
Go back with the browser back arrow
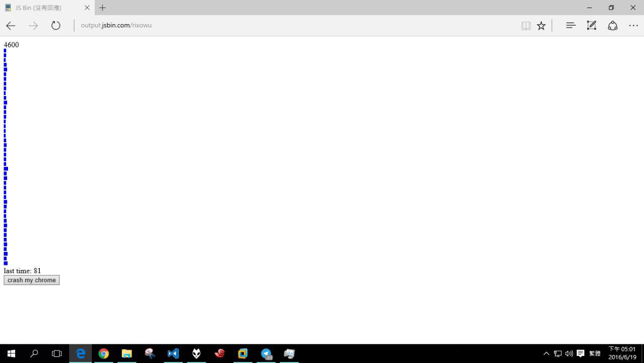pos(11,26)
